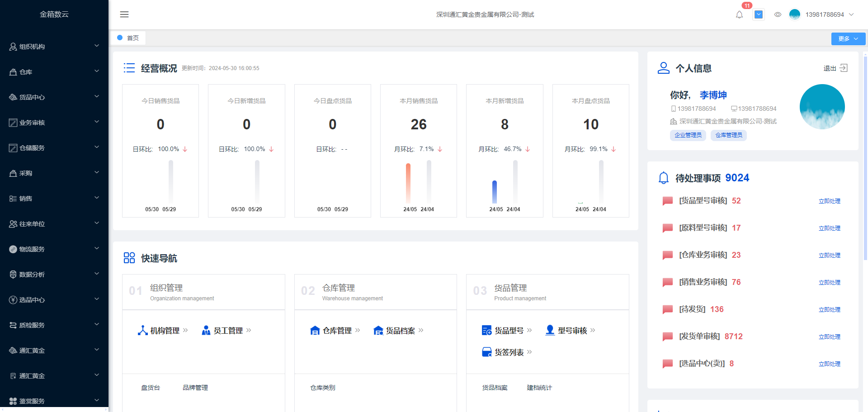The width and height of the screenshot is (868, 412).
Task: Open 仓库管理 quick link
Action: click(x=335, y=331)
